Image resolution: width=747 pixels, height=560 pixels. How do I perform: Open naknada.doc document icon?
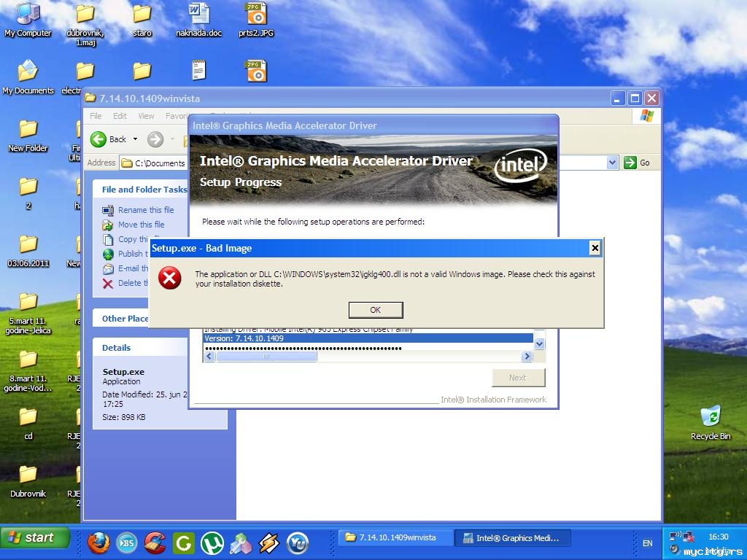click(198, 20)
